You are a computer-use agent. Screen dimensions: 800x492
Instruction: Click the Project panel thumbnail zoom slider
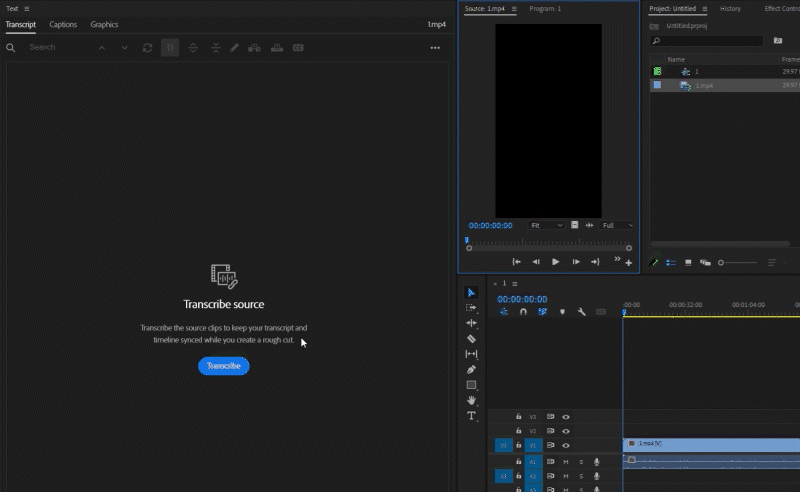(737, 263)
